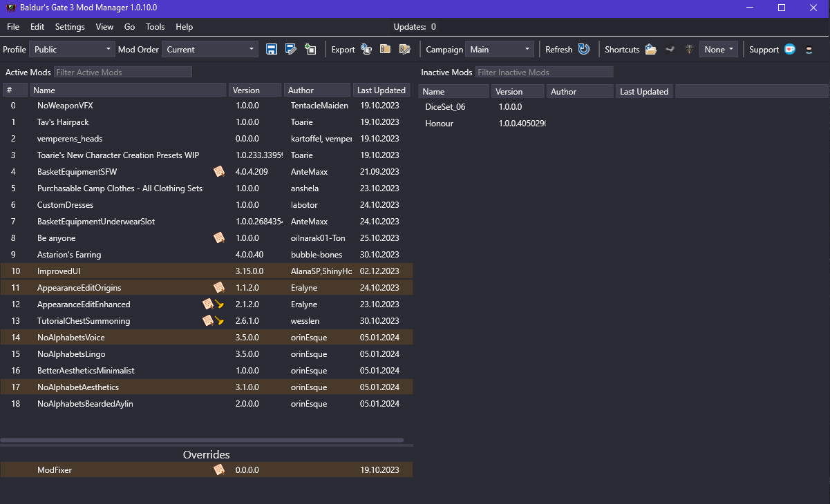Click the Filter Inactive Mods field

point(544,72)
